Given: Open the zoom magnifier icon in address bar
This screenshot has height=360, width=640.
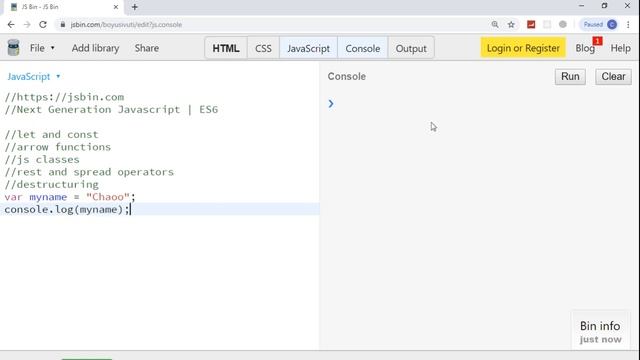Looking at the screenshot, I should tap(495, 24).
